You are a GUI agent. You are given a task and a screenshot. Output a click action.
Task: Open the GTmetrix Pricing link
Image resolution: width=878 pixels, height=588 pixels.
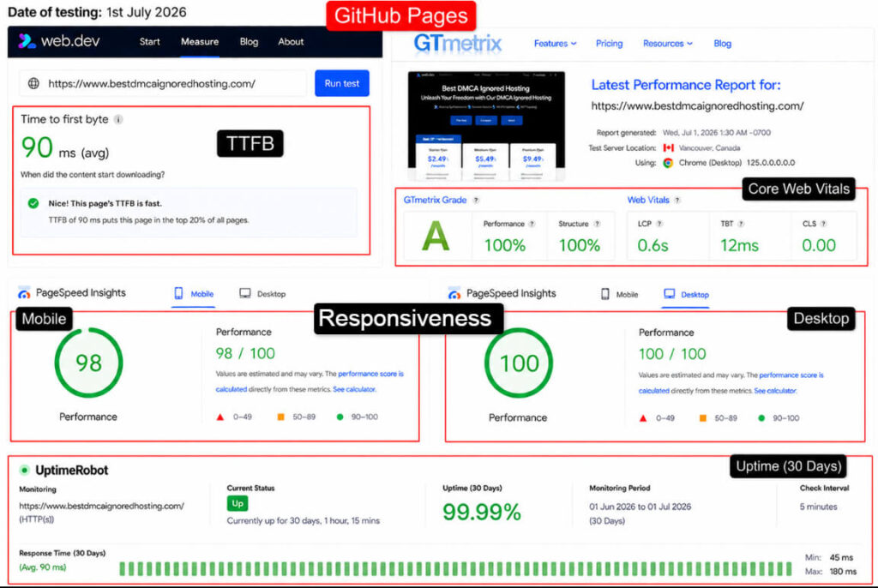(x=609, y=43)
